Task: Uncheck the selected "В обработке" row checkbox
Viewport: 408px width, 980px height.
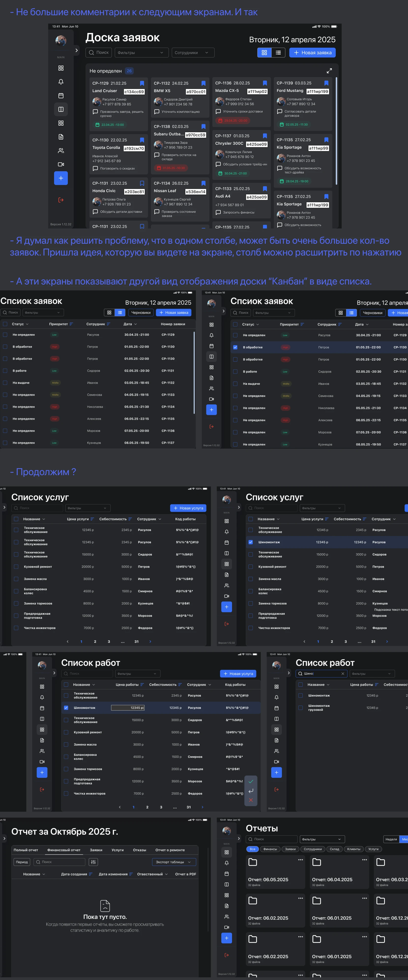Action: [x=235, y=347]
